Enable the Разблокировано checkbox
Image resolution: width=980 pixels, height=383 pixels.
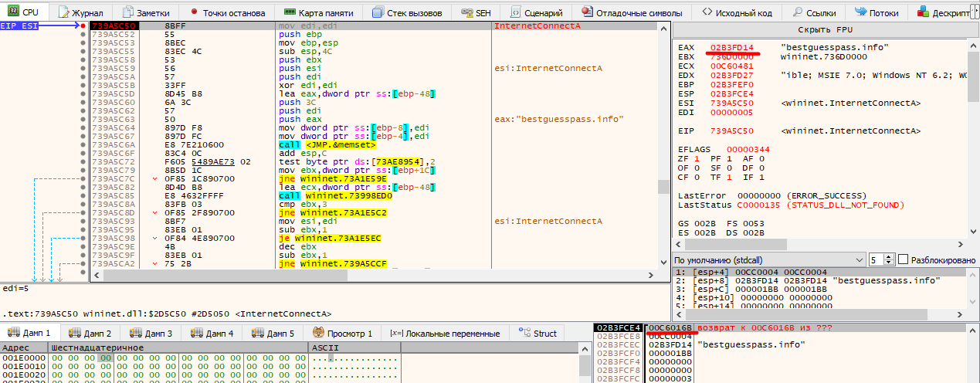904,260
